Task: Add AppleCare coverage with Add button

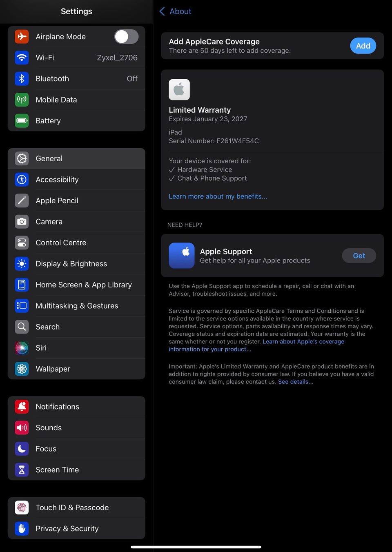Action: point(363,46)
